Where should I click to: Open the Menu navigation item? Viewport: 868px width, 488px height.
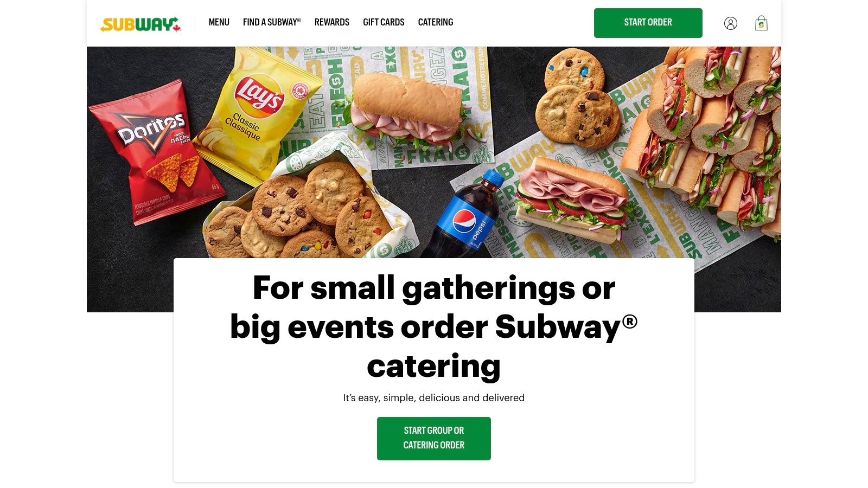coord(219,22)
